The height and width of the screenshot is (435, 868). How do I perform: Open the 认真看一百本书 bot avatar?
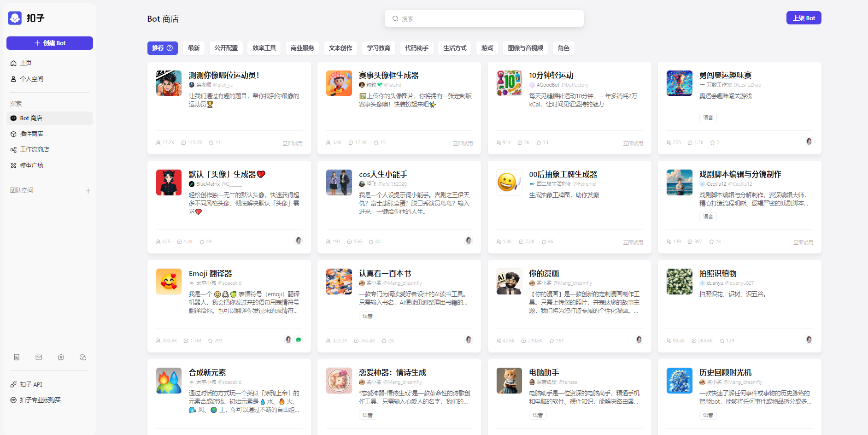pyautogui.click(x=339, y=281)
